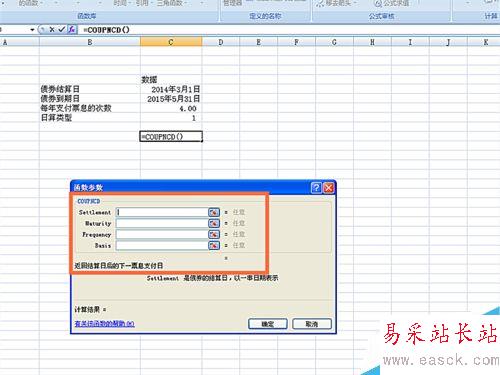Select cell with basis value 1
This screenshot has width=500, height=375.
point(171,118)
